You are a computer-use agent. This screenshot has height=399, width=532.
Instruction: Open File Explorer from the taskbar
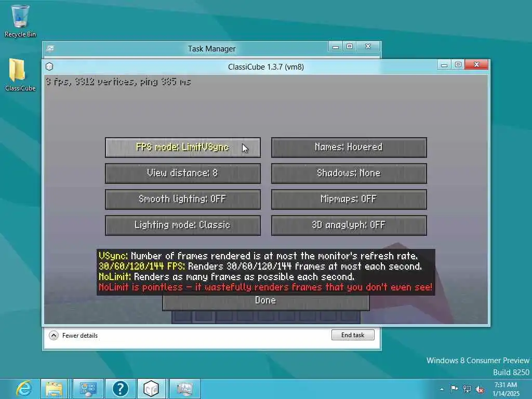pos(54,389)
